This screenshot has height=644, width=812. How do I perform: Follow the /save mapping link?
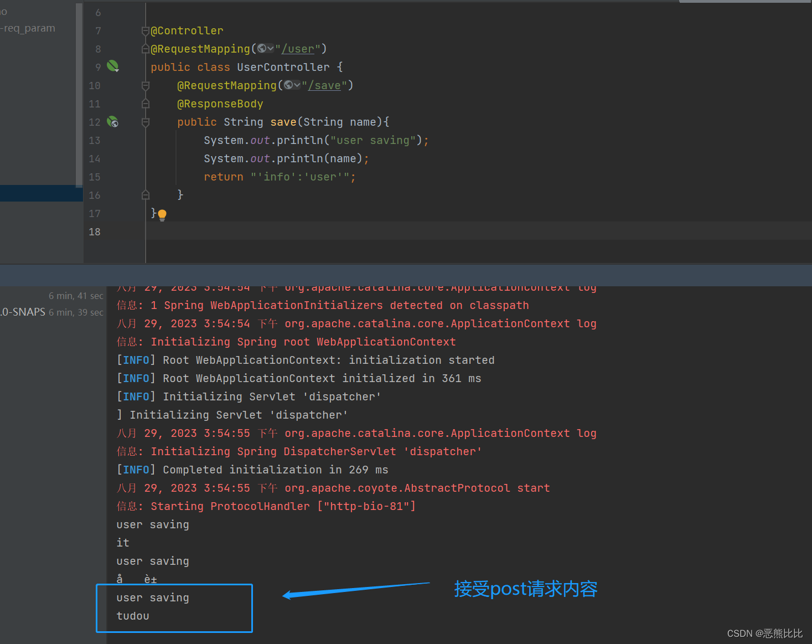pyautogui.click(x=325, y=85)
